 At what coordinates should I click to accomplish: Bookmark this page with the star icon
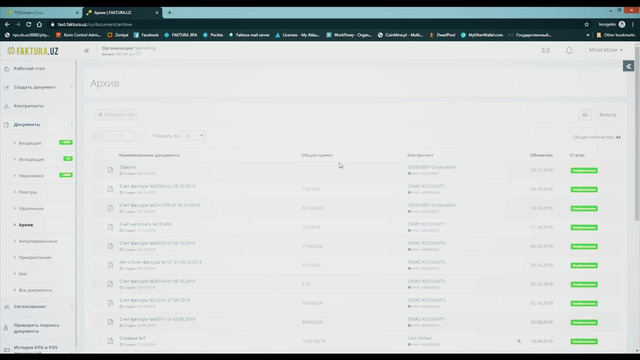tap(587, 24)
